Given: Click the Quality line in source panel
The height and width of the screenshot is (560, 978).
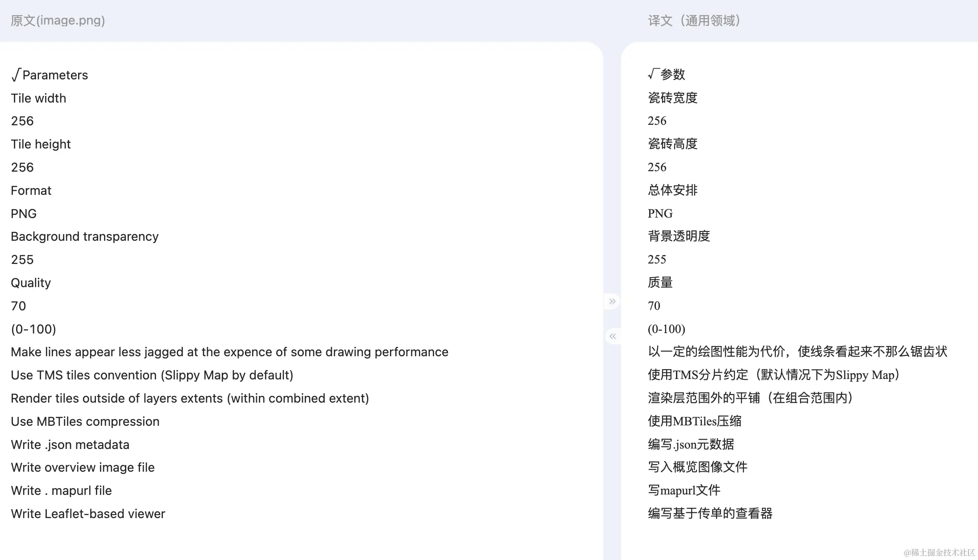Looking at the screenshot, I should point(31,283).
